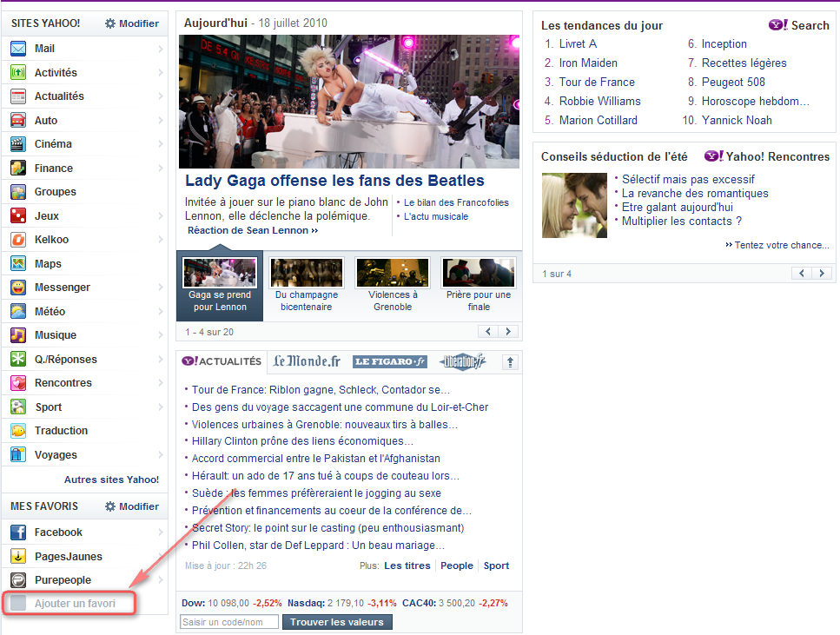The height and width of the screenshot is (635, 840).
Task: Expand the Facebook favorite row arrow
Action: 161,532
